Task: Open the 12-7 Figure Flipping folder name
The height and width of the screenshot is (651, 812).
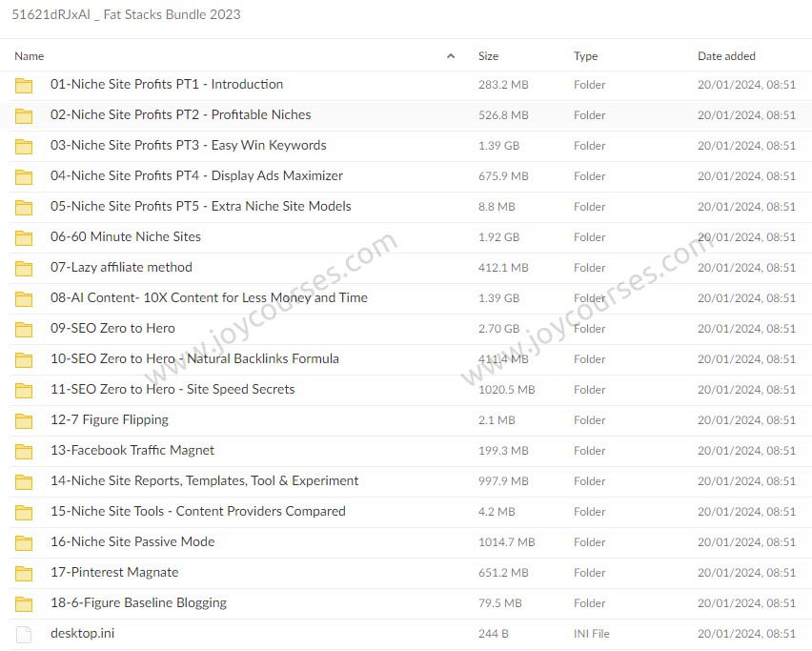Action: [110, 420]
